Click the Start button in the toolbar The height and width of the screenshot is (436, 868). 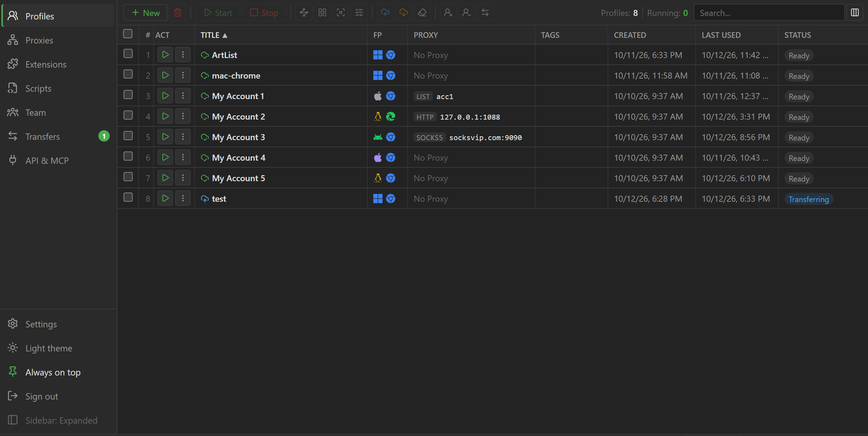pyautogui.click(x=218, y=13)
